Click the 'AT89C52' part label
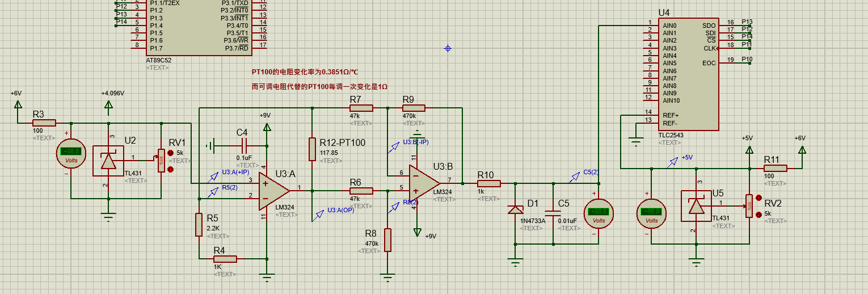 [158, 60]
